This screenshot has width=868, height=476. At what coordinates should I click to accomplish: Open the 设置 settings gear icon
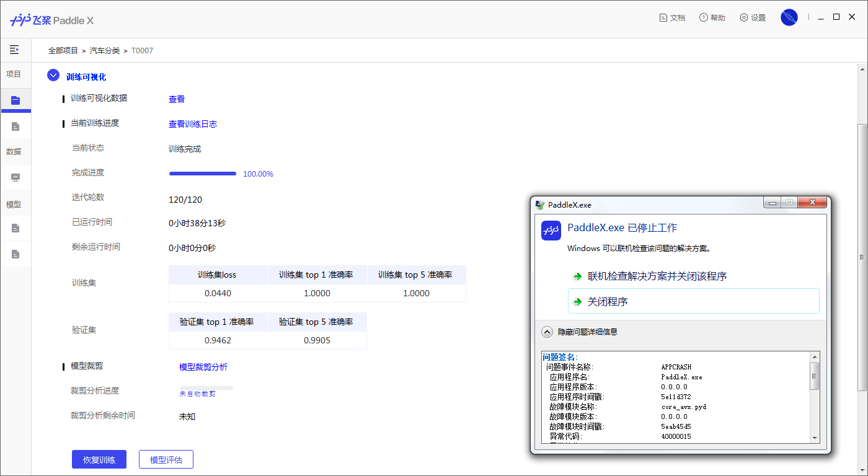click(x=743, y=17)
